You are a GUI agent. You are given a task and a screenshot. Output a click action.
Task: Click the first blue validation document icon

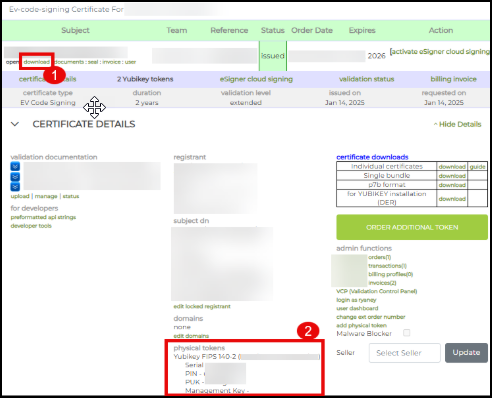click(x=15, y=166)
